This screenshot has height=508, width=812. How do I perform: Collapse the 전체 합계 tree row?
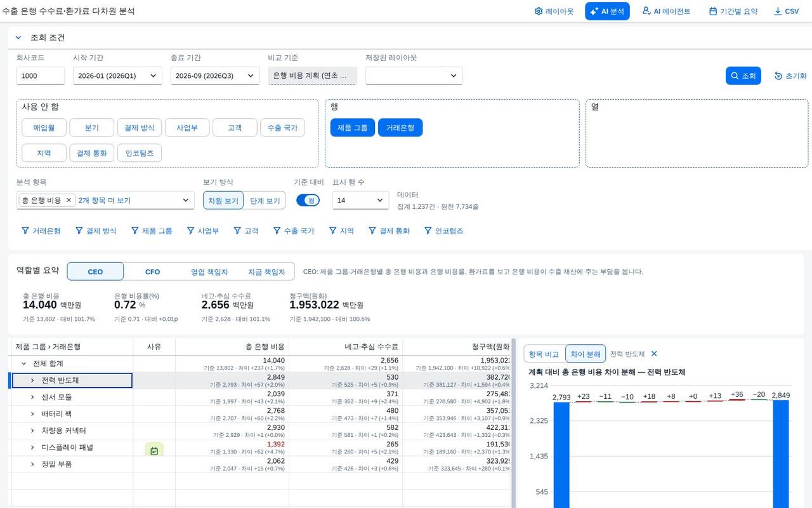coord(24,363)
